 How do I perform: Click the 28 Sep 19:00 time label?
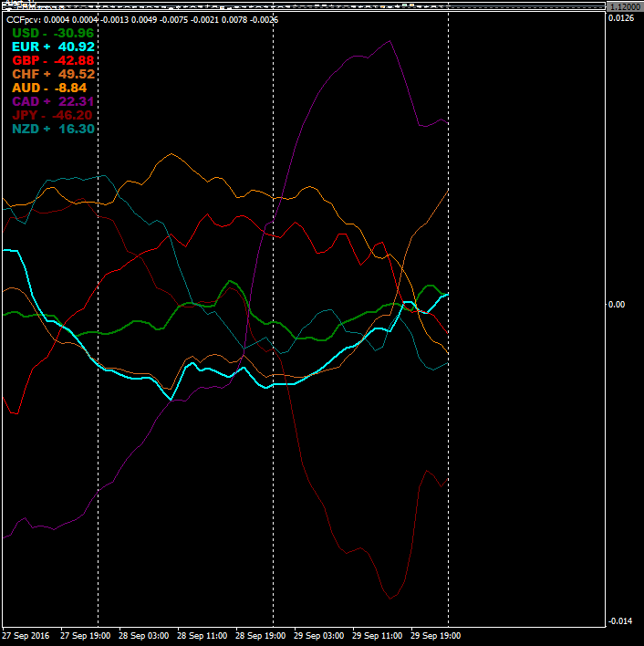tap(260, 635)
